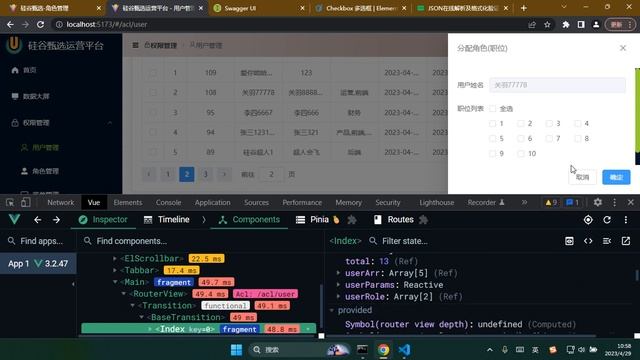The height and width of the screenshot is (360, 640).
Task: Select the inspect element picker icon in DevTools
Action: click(x=10, y=202)
